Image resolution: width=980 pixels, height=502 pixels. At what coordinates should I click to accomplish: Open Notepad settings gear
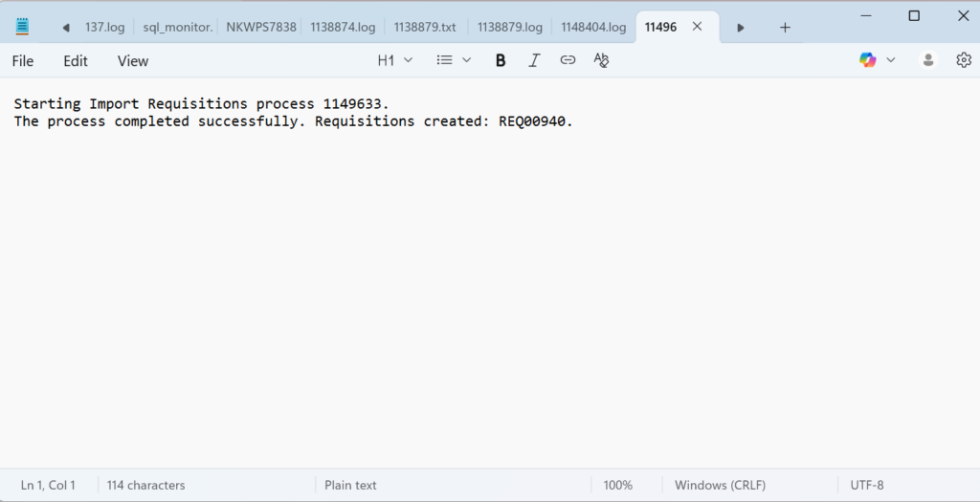click(963, 60)
